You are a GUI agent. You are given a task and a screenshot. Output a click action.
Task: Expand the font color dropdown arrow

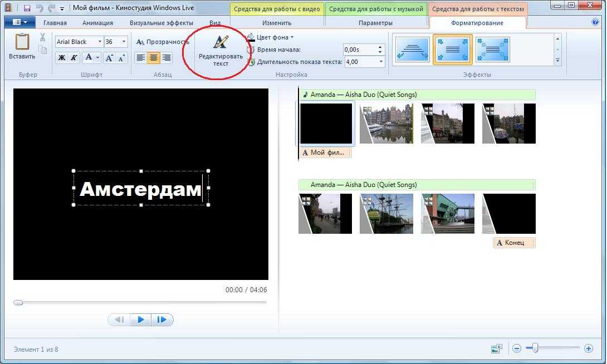(x=97, y=58)
